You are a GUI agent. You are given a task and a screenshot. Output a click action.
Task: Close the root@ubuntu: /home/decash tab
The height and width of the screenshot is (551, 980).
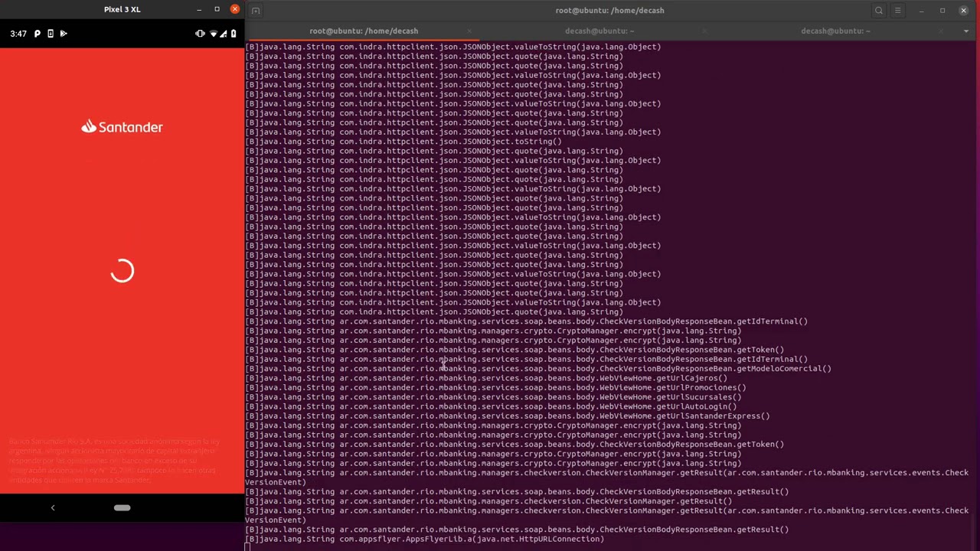[469, 31]
